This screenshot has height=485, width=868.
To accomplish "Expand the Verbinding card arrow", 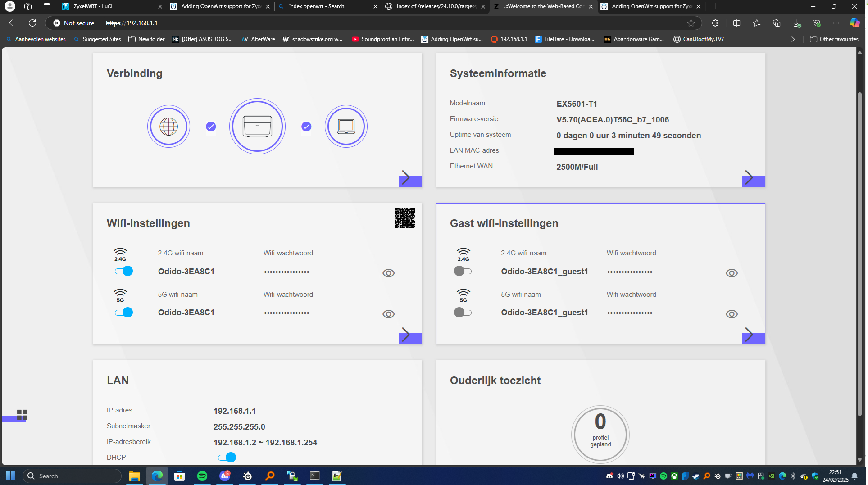I will point(410,178).
